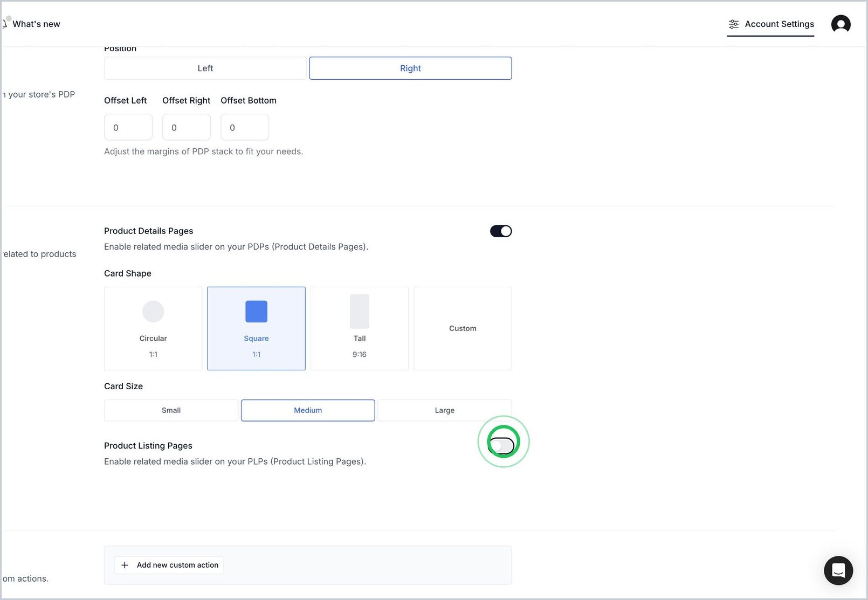The height and width of the screenshot is (600, 868).
Task: Click the 'Enable related media slider on your PLPs' text
Action: click(x=235, y=461)
